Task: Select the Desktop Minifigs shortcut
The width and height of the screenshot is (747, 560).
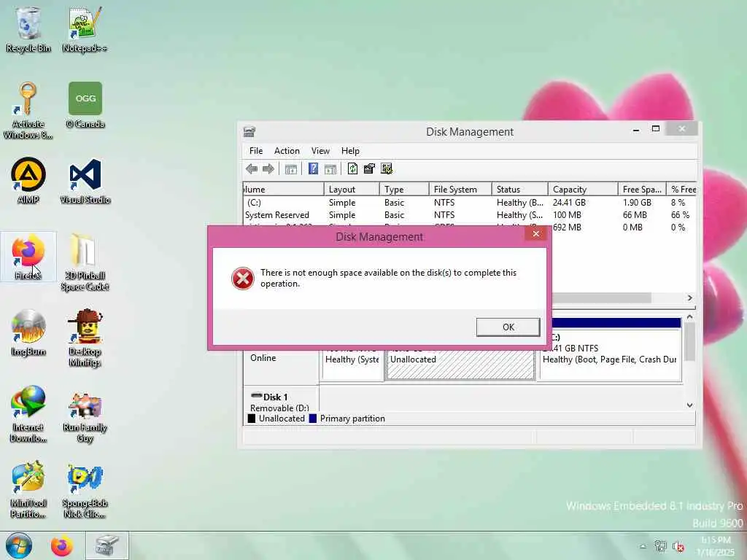Action: (x=85, y=338)
